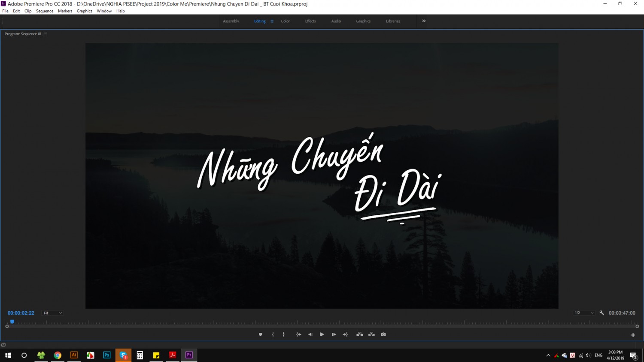Switch to the Effects workspace
Image resolution: width=644 pixels, height=362 pixels.
click(x=310, y=21)
